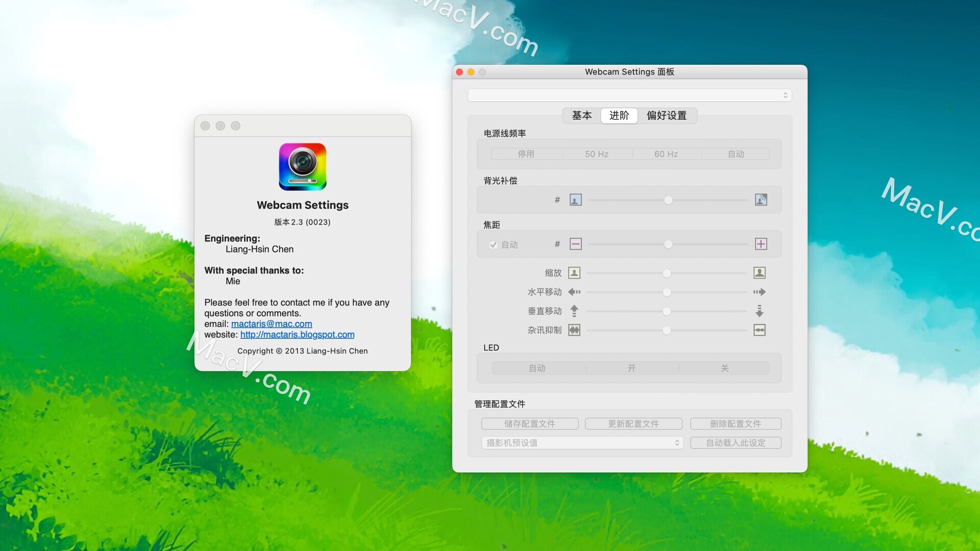Click the focus minus icon
This screenshot has width=980, height=551.
click(x=575, y=244)
